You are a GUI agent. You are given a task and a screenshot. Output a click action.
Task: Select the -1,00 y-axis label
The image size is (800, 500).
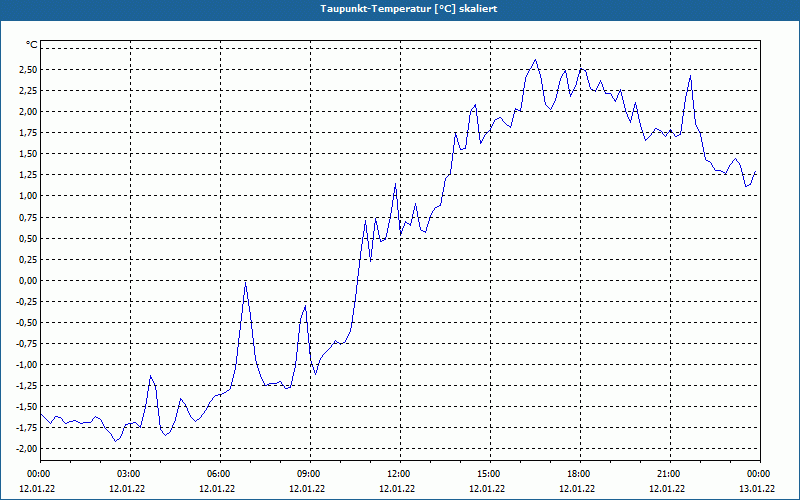click(x=27, y=365)
